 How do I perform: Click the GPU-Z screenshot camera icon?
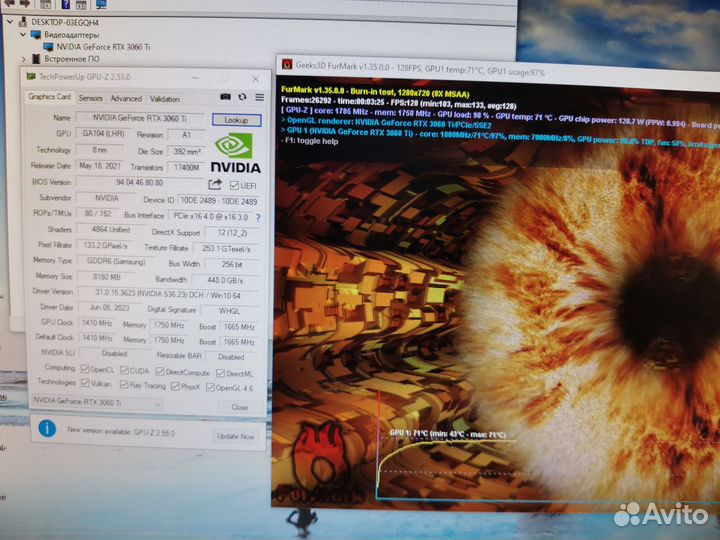click(x=224, y=97)
